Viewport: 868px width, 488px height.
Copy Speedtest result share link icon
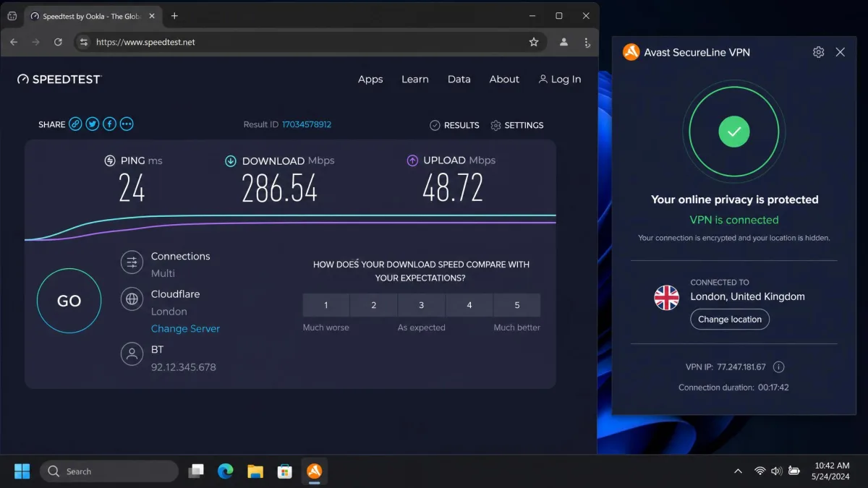tap(75, 124)
